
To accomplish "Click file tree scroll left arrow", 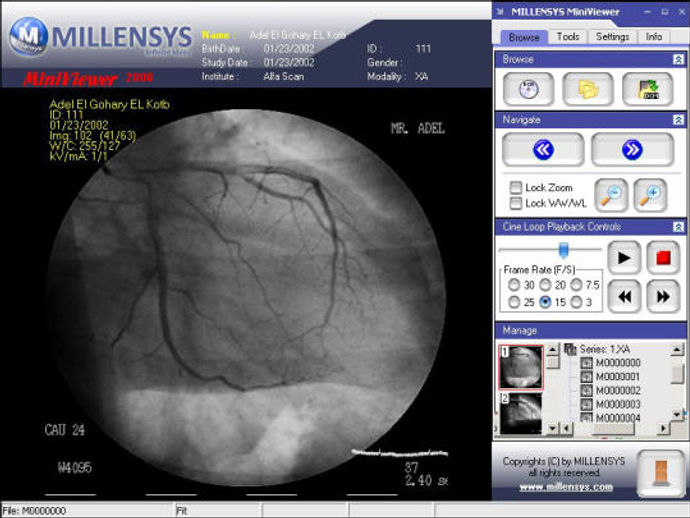I will (567, 427).
